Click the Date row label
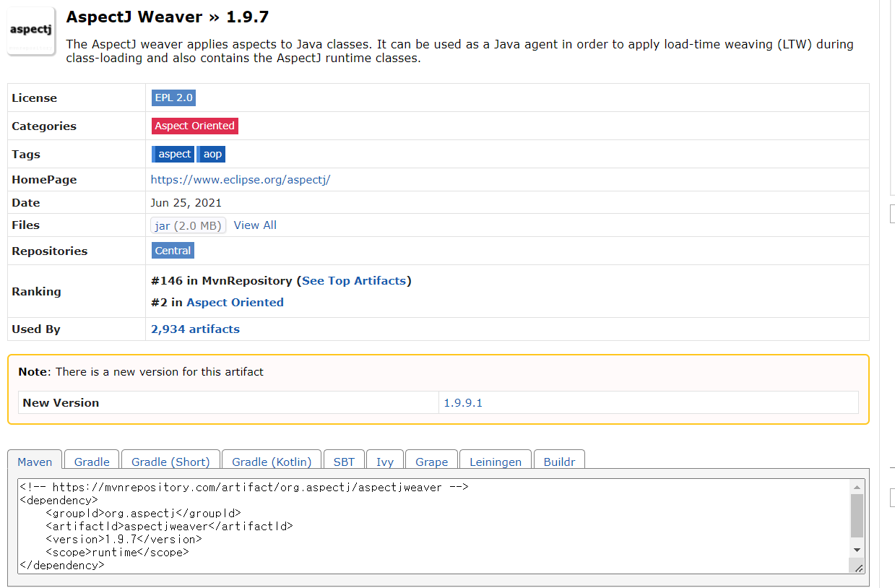The width and height of the screenshot is (895, 588). point(26,202)
